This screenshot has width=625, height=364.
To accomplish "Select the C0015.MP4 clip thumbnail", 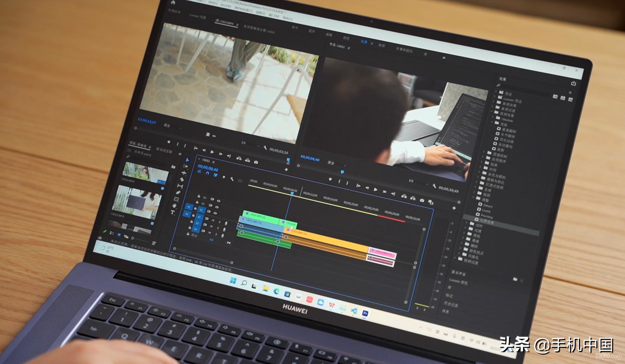I will pos(137,202).
